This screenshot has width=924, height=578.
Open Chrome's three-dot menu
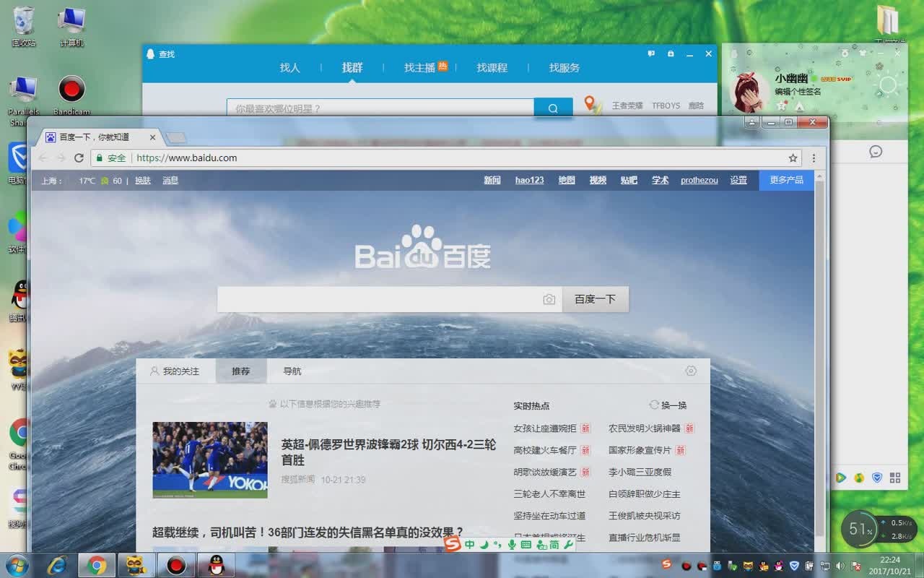(814, 158)
